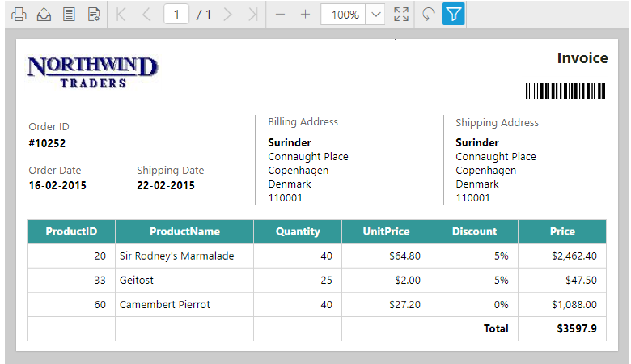
Task: Click the 100% zoom percentage box
Action: 343,14
